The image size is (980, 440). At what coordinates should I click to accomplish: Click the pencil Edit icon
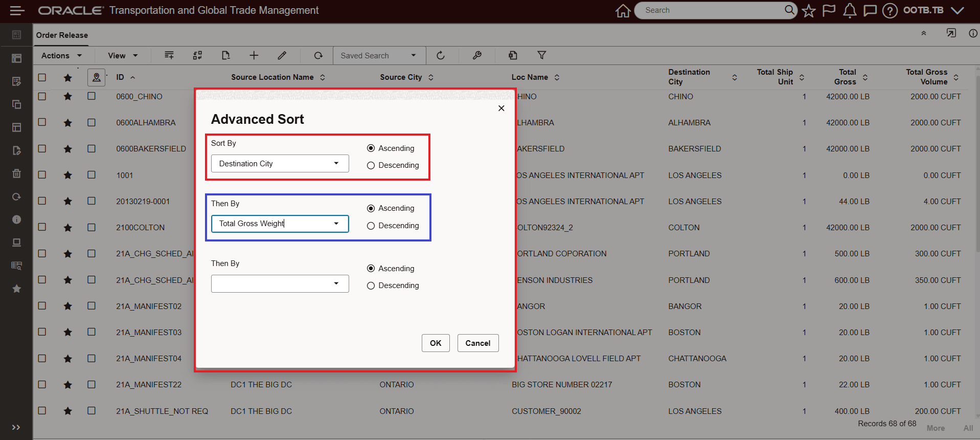tap(282, 55)
